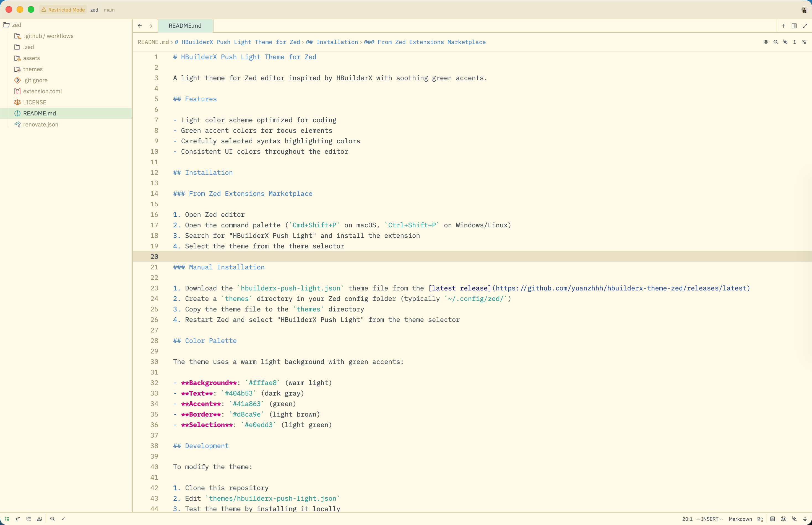Go forward with the right arrow

[x=151, y=26]
